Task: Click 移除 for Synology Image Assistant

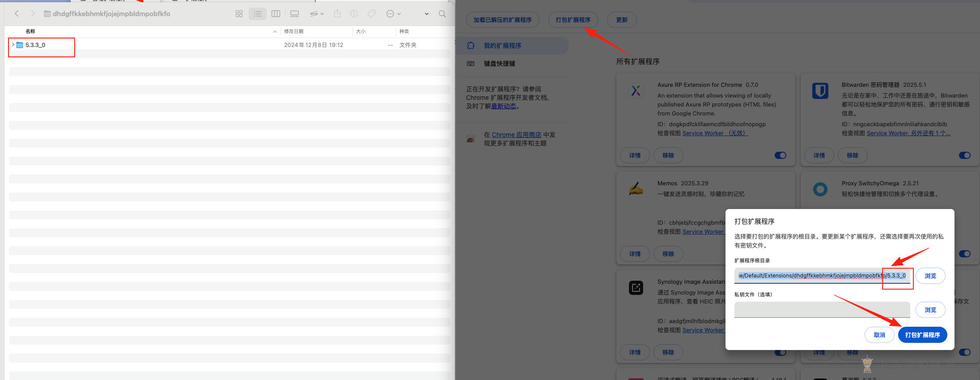Action: [x=668, y=352]
